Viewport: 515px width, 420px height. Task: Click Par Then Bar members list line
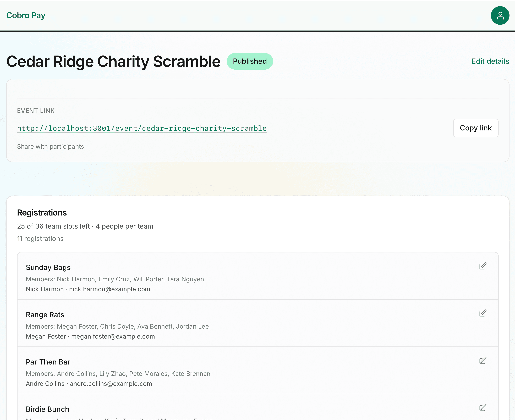118,374
